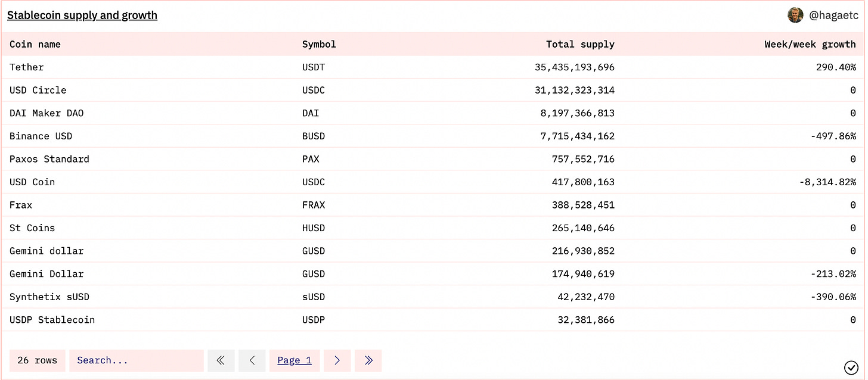Select the BUSD symbol cell
This screenshot has height=380, width=868.
tap(314, 136)
